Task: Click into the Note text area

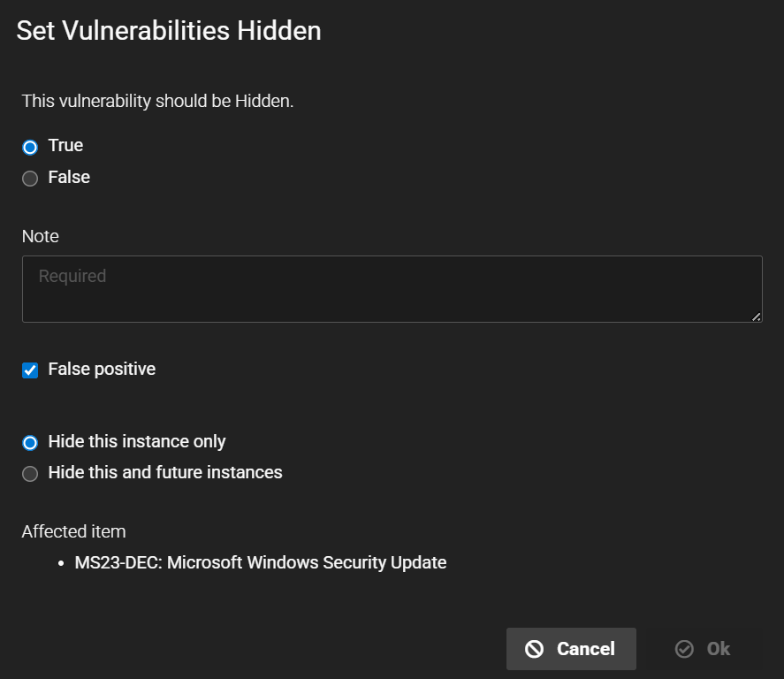Action: tap(392, 289)
